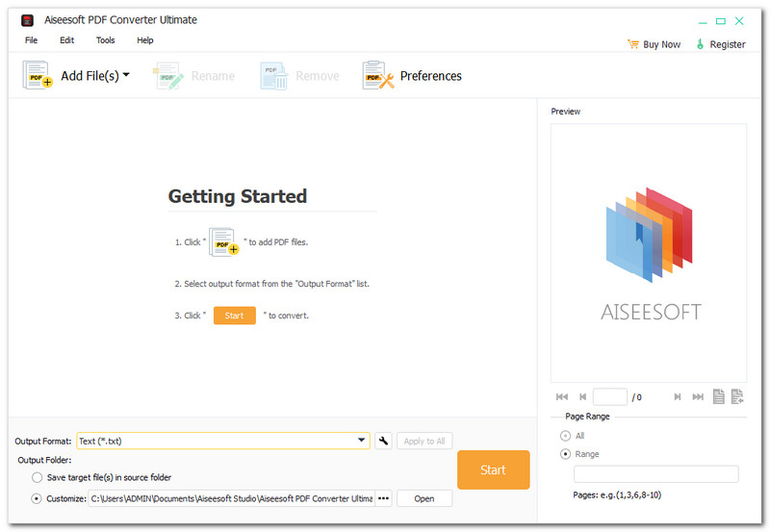The width and height of the screenshot is (770, 532).
Task: Click the single document page icon
Action: click(x=718, y=396)
